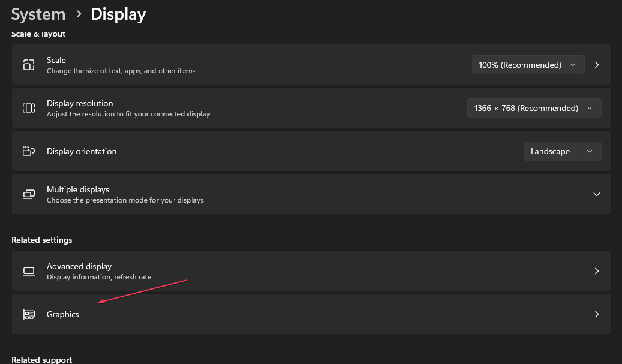Screen dimensions: 622x364
Task: Click the Display resolution icon
Action: click(29, 108)
